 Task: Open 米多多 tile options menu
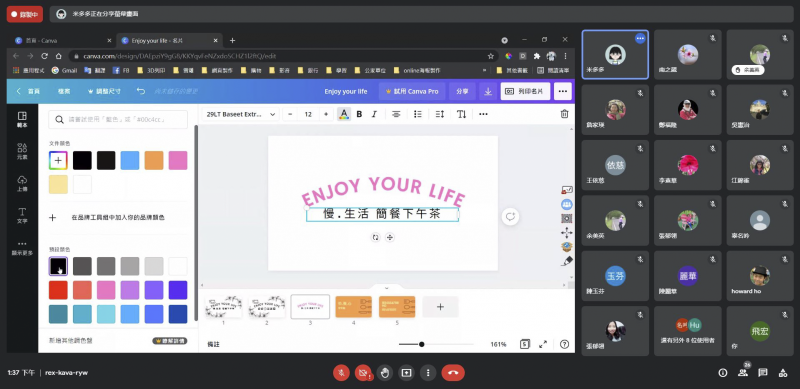click(x=640, y=38)
